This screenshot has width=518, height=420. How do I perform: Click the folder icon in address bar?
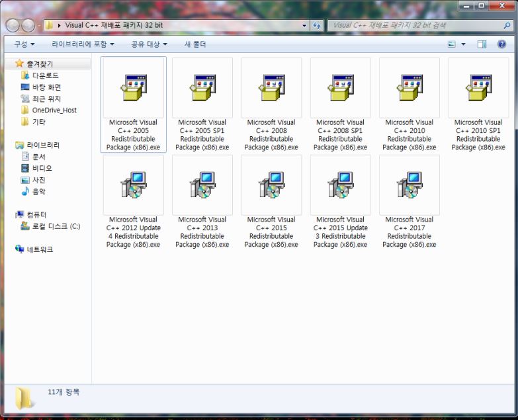[x=49, y=25]
